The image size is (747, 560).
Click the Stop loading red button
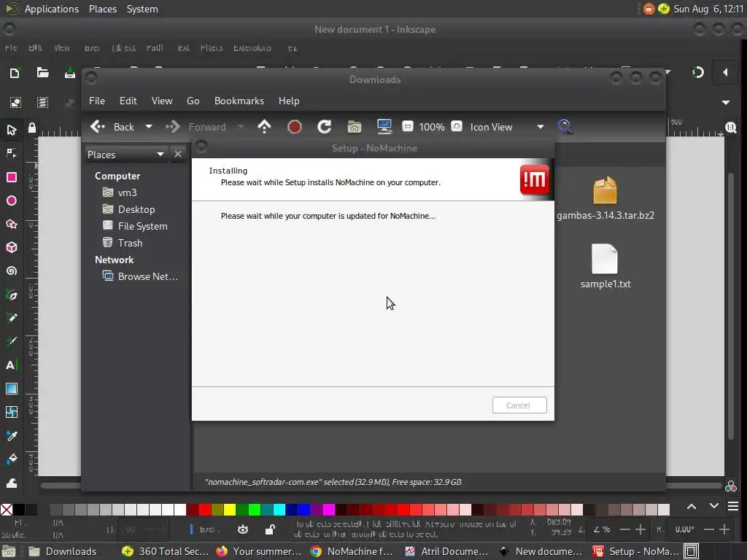[295, 127]
